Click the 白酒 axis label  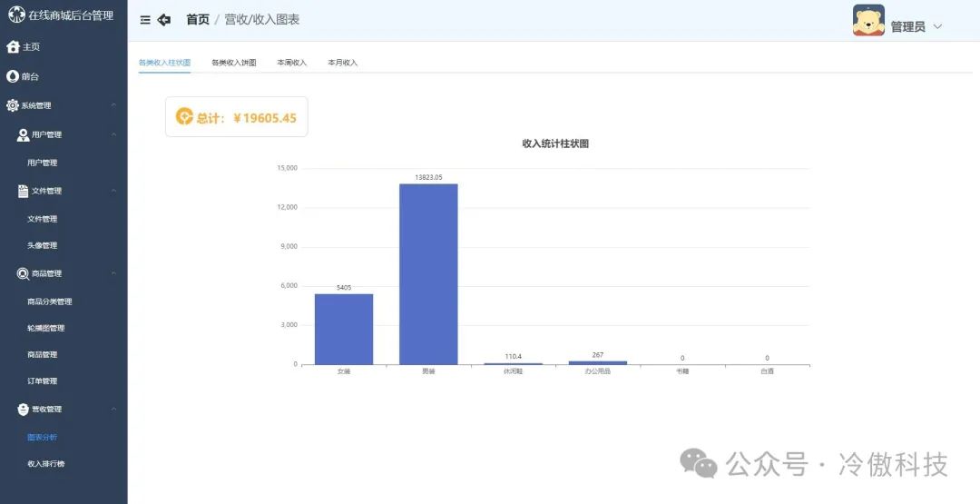point(768,371)
